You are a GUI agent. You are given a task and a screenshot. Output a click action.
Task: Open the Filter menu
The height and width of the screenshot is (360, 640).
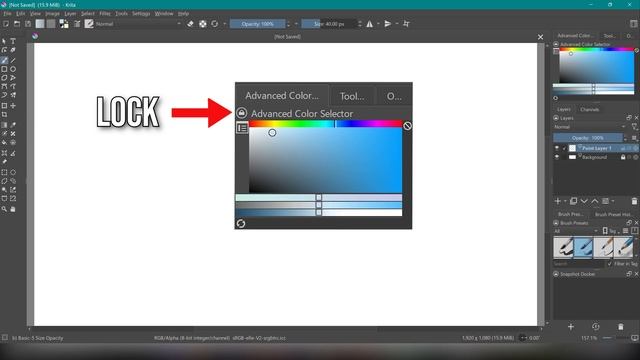105,13
